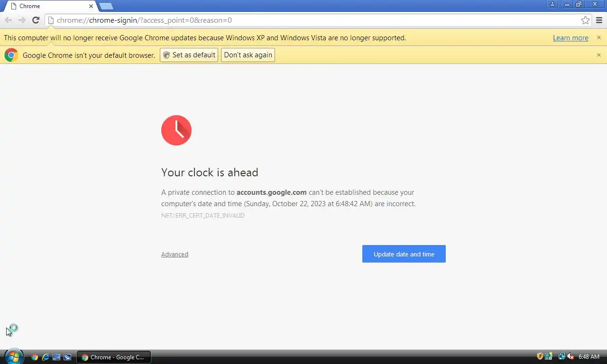The width and height of the screenshot is (607, 364).
Task: Click the 6:48 AM taskbar clock
Action: [589, 357]
